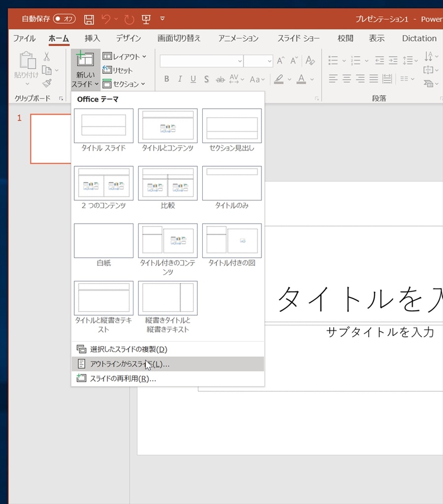Click the Convert to SmartArt icon

tap(429, 84)
